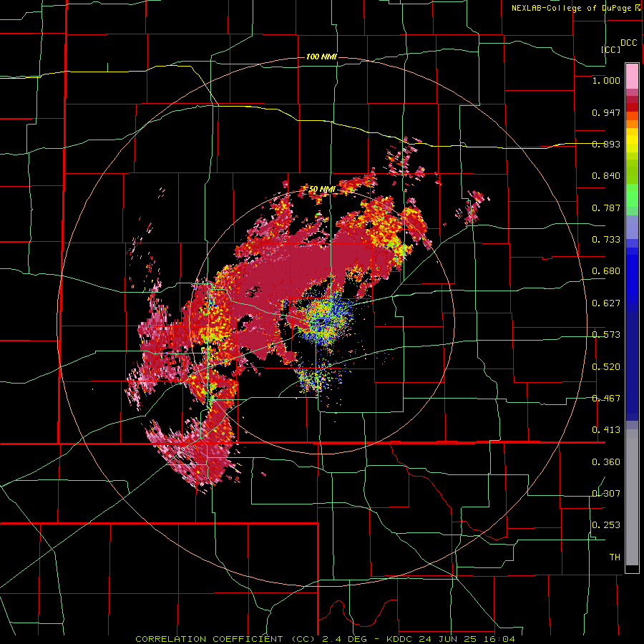Select the 0.680 scale value
The height and width of the screenshot is (644, 644).
tap(606, 271)
